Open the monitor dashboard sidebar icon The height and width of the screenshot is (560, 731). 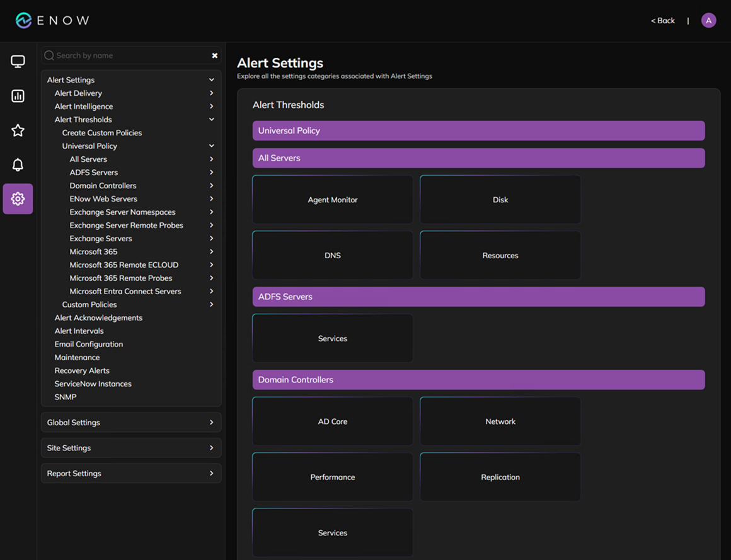click(x=18, y=62)
